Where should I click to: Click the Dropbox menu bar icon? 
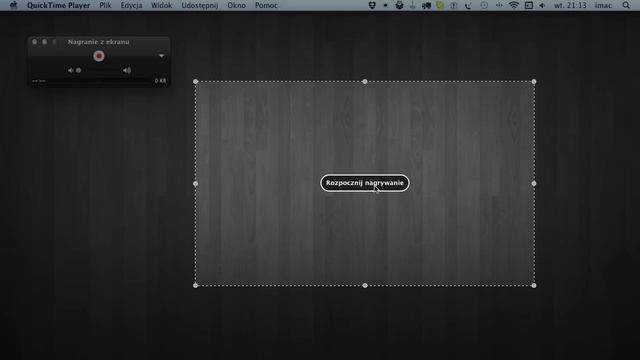coord(372,5)
